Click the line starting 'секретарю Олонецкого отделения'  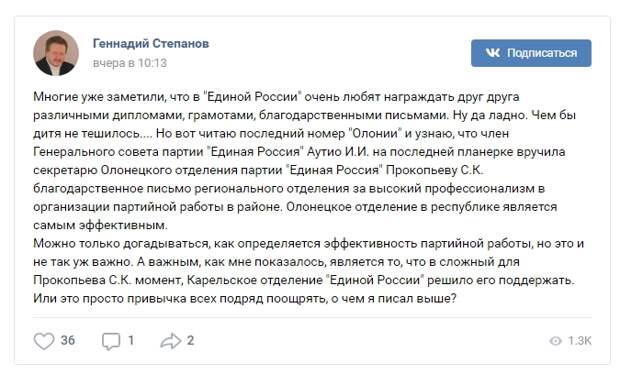click(258, 170)
